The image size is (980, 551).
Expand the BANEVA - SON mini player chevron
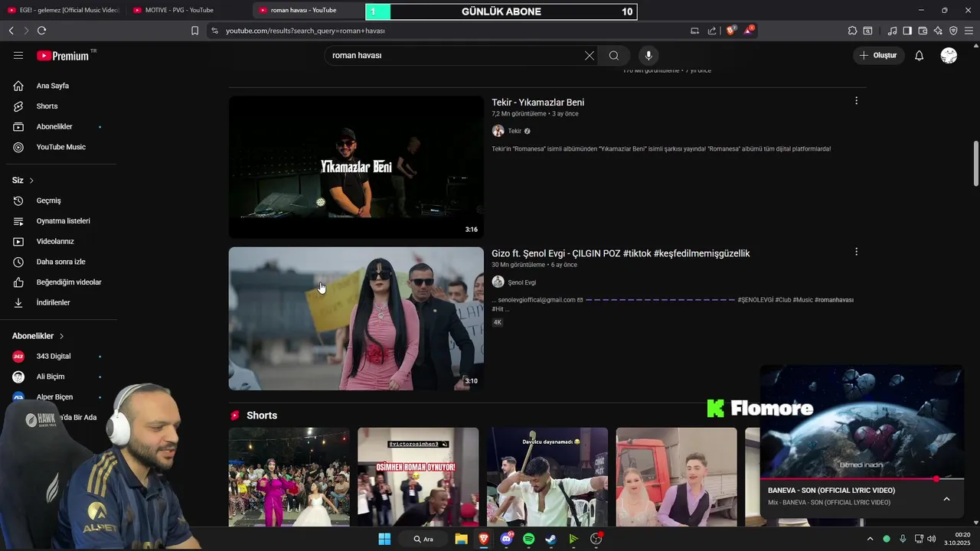(946, 499)
